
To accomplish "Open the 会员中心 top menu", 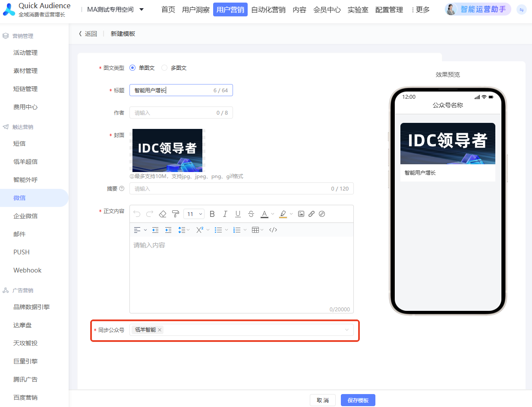I will 327,9.
